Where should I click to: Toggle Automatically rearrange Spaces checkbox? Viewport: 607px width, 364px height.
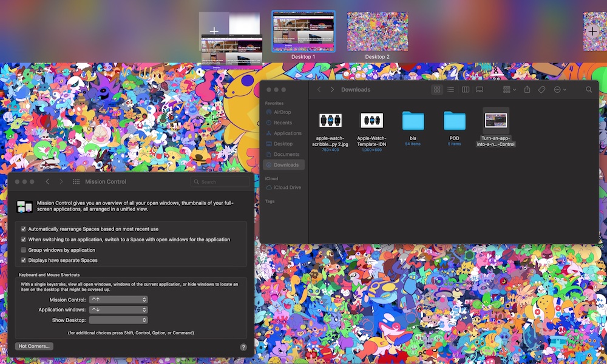click(23, 229)
